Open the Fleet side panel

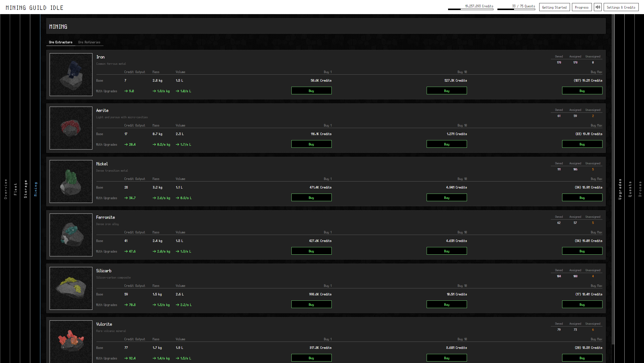(15, 189)
